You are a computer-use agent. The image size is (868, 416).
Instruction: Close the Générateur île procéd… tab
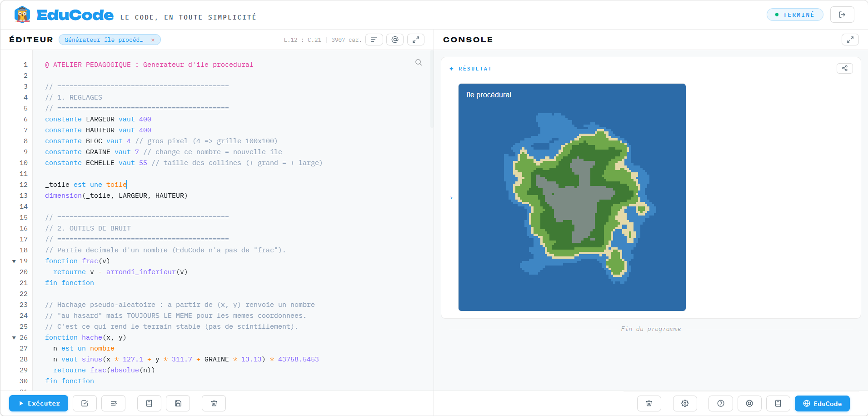tap(153, 40)
